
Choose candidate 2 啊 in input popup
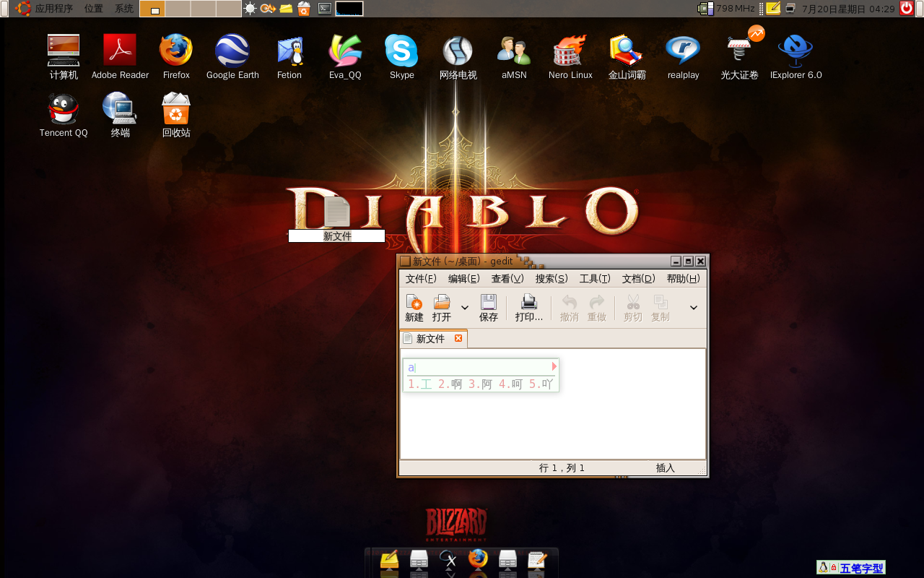coord(450,384)
